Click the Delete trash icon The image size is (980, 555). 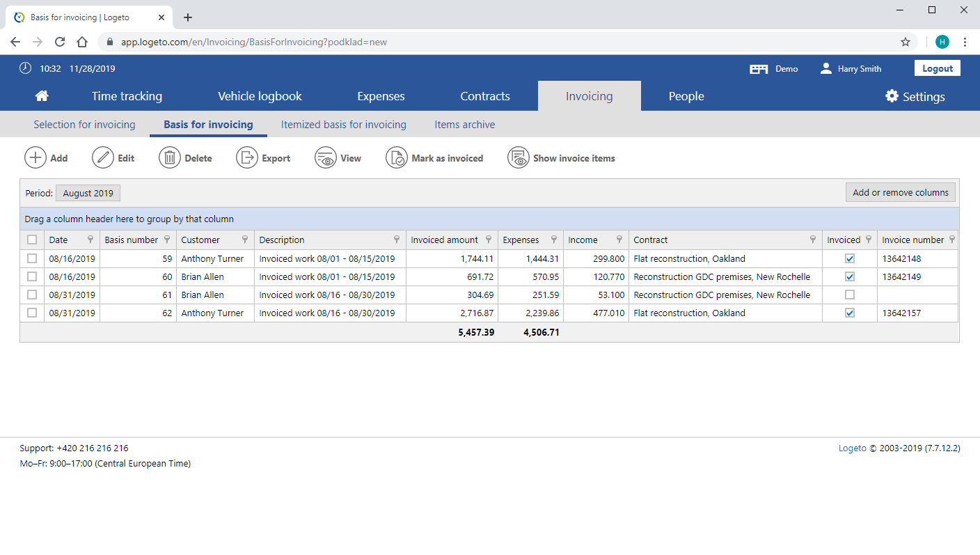(x=170, y=158)
